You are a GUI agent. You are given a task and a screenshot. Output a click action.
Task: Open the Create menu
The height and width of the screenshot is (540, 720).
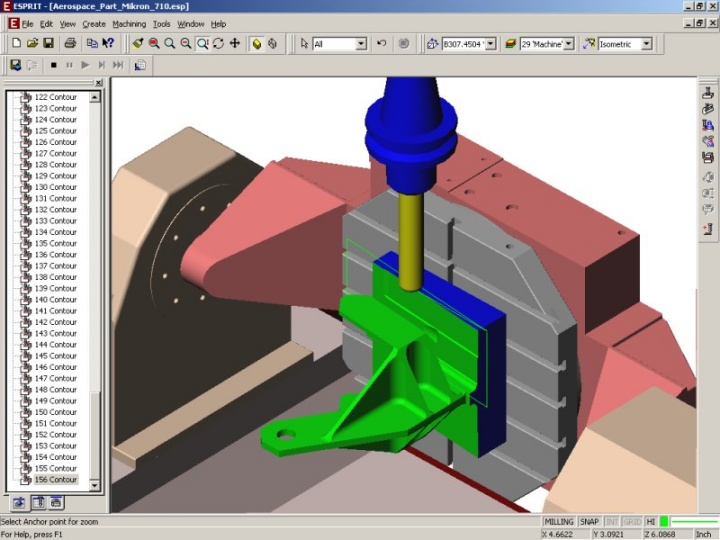pyautogui.click(x=94, y=24)
